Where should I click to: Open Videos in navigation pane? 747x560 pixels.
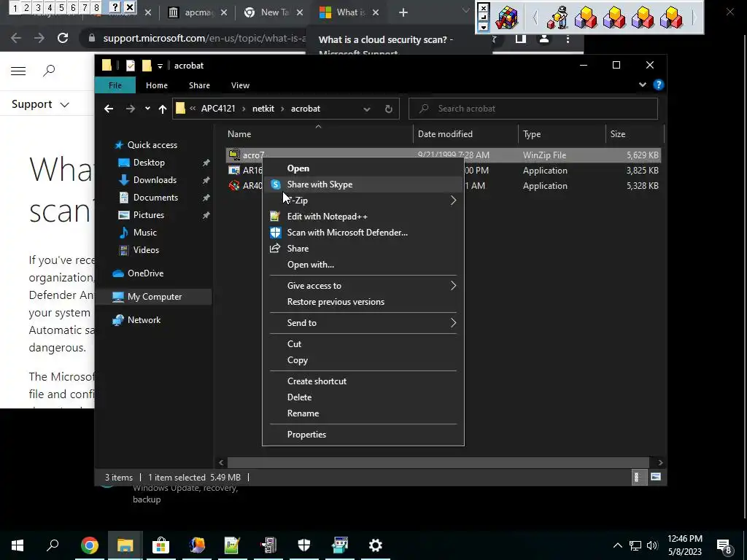[x=146, y=250]
